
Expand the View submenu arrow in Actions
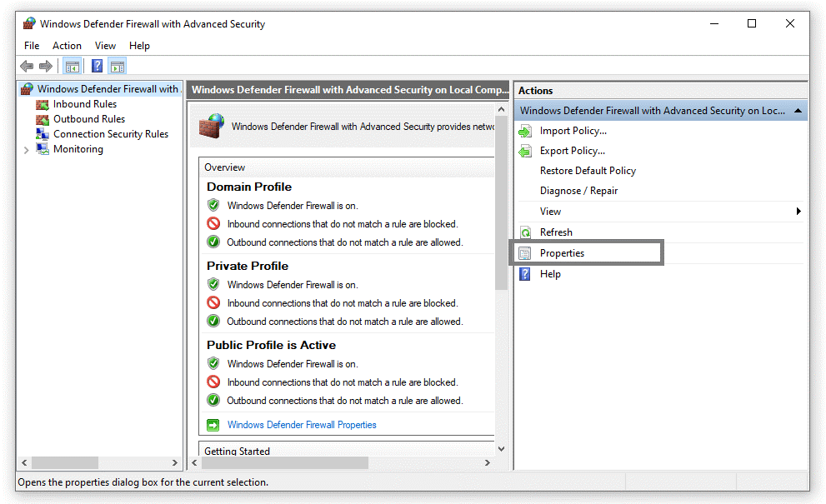tap(798, 212)
